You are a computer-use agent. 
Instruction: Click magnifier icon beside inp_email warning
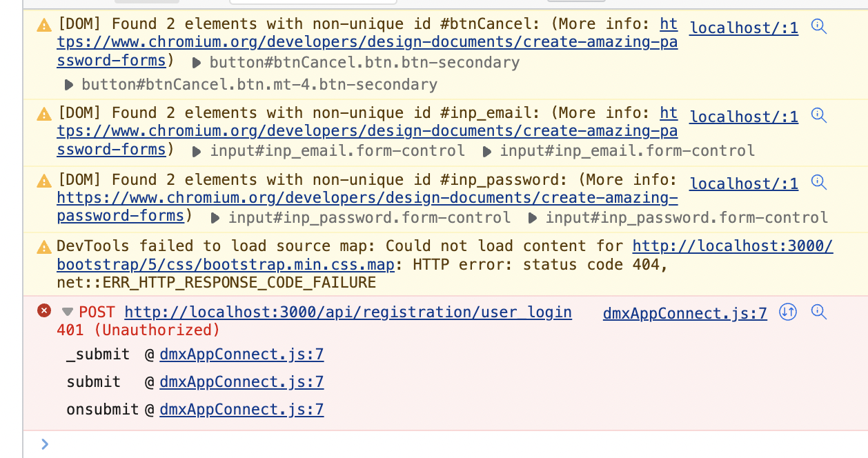coord(819,116)
